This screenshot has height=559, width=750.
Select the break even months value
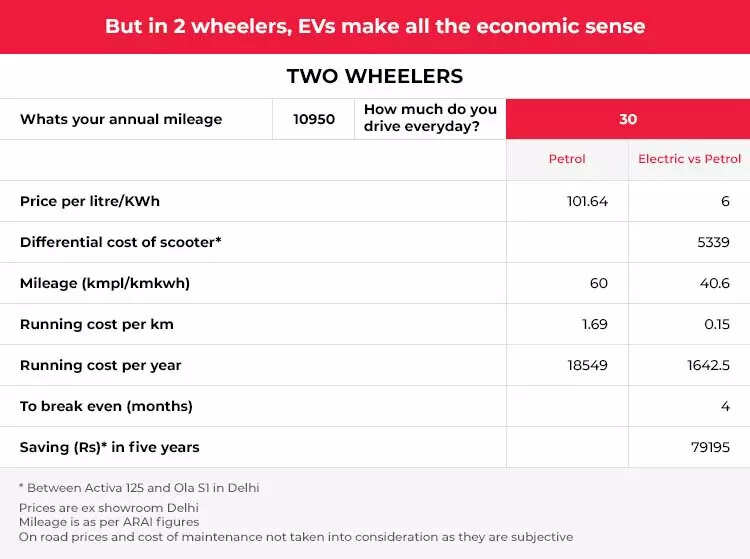click(725, 406)
